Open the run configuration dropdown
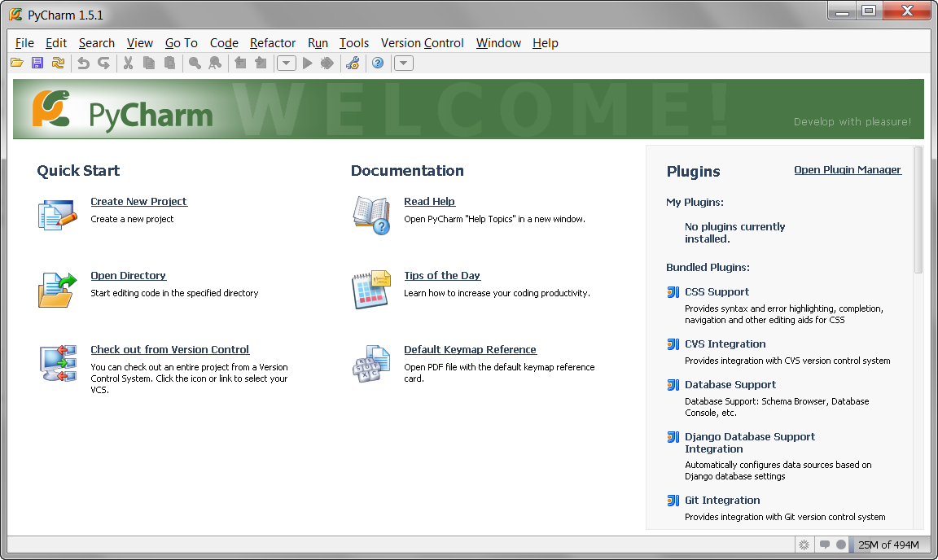 (x=287, y=63)
